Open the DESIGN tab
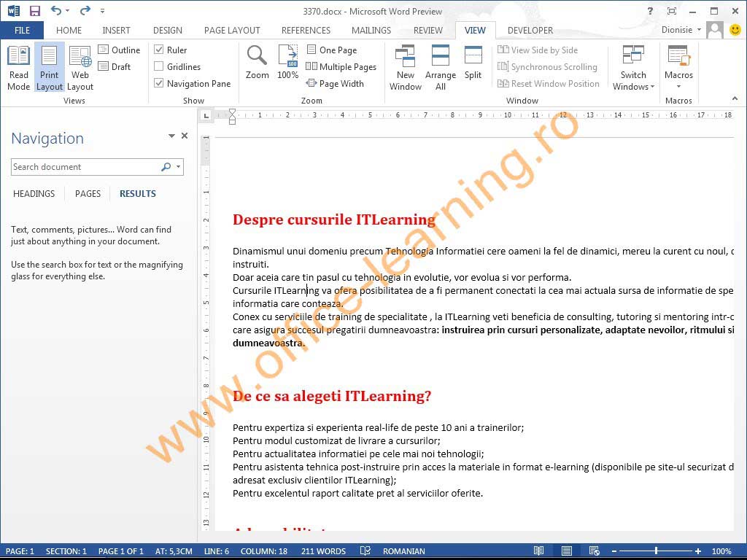The height and width of the screenshot is (560, 747). click(x=167, y=30)
